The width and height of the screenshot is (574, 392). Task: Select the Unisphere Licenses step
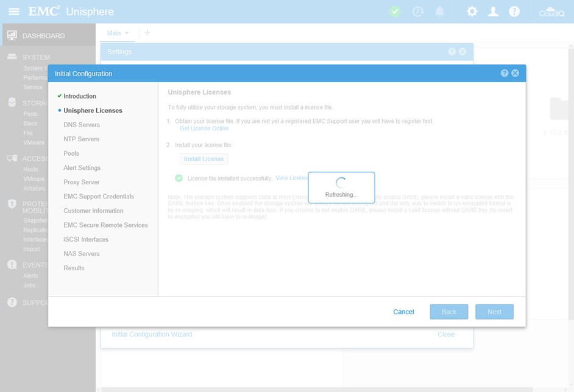coord(93,110)
